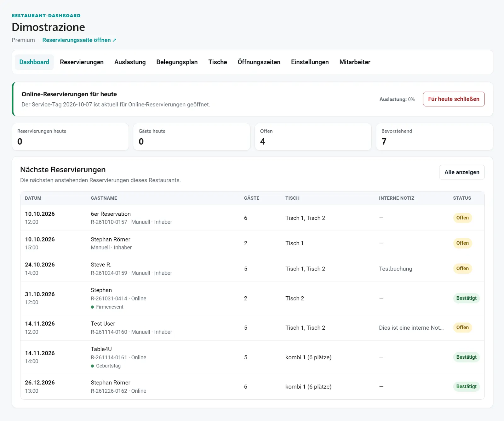Click the note 'Dies ist eine interne Not…'
The height and width of the screenshot is (421, 504).
(x=411, y=328)
